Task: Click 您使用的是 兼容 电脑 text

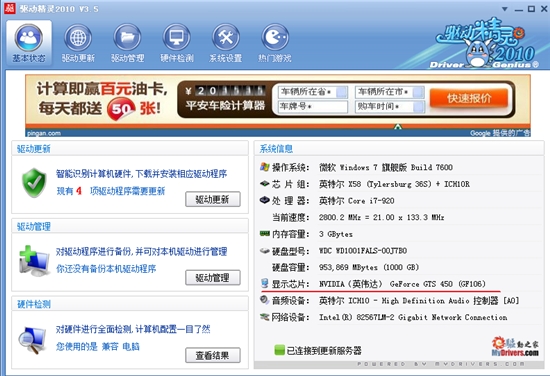Action: tap(98, 347)
